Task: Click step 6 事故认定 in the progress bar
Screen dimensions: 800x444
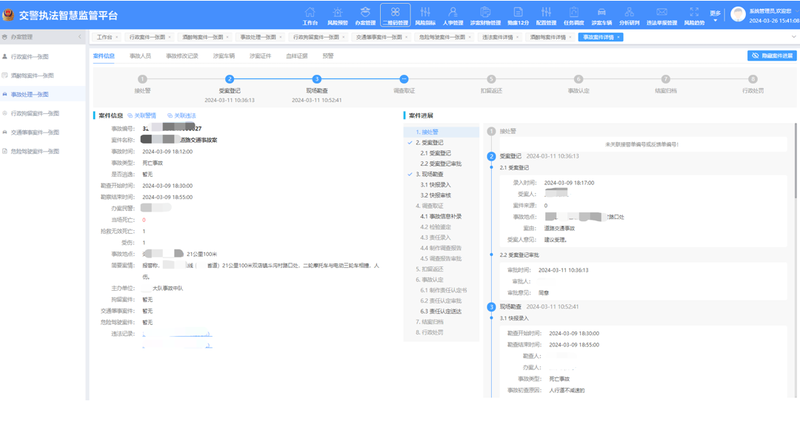Action: coord(579,79)
